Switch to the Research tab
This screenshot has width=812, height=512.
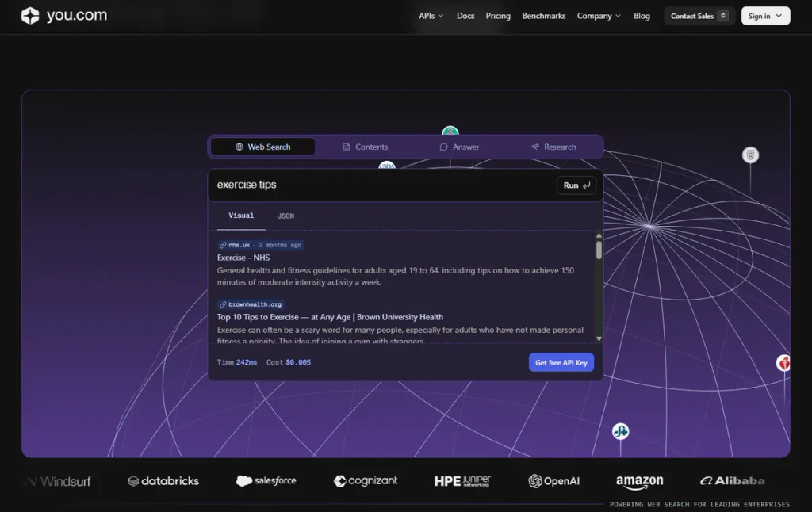[553, 147]
